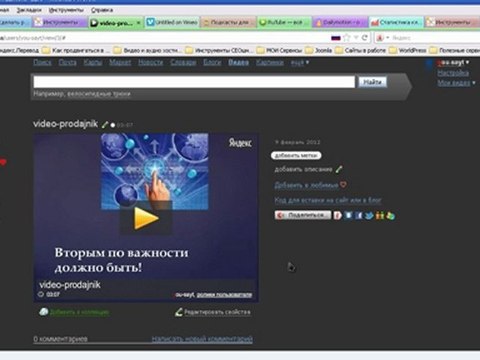
Task: Open the Справка menu
Action: pos(102,10)
